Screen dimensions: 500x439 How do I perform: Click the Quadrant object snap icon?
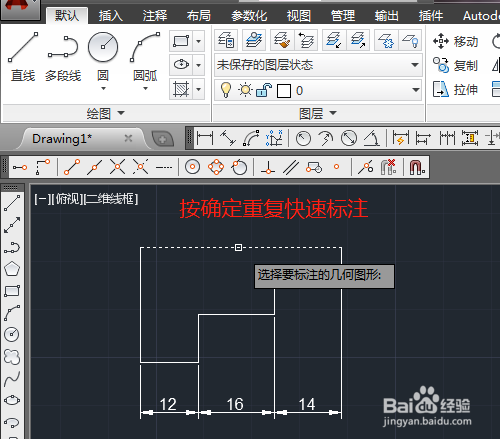coord(216,167)
